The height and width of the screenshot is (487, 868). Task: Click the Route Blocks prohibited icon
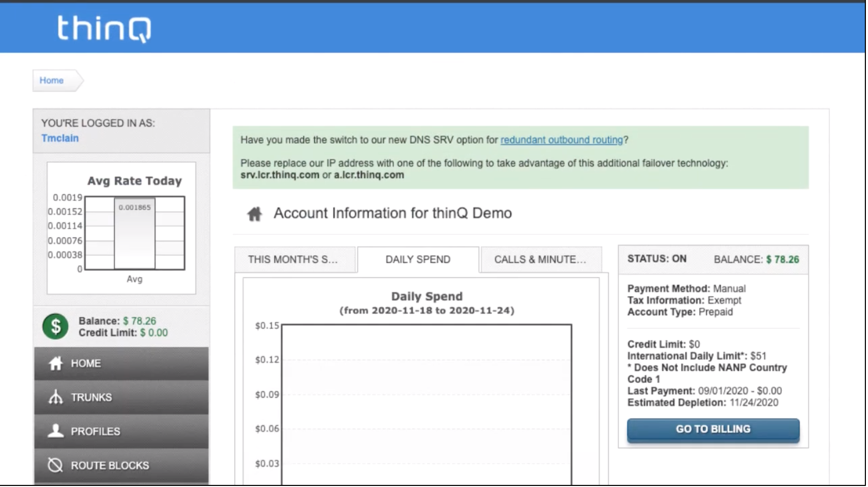[x=56, y=465]
